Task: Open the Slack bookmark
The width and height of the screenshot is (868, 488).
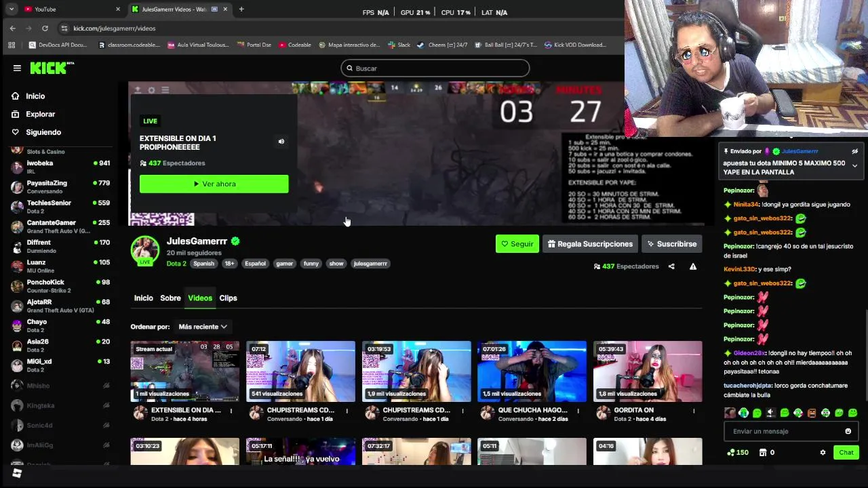Action: point(399,45)
